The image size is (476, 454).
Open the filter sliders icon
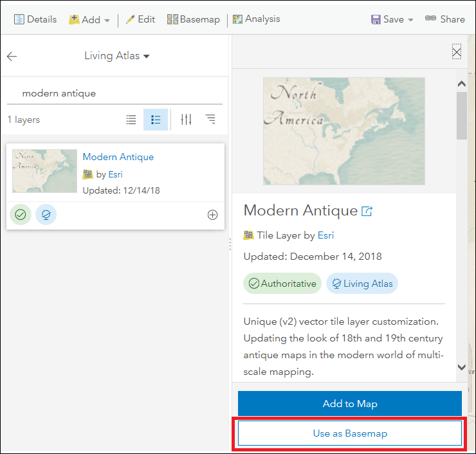point(186,120)
